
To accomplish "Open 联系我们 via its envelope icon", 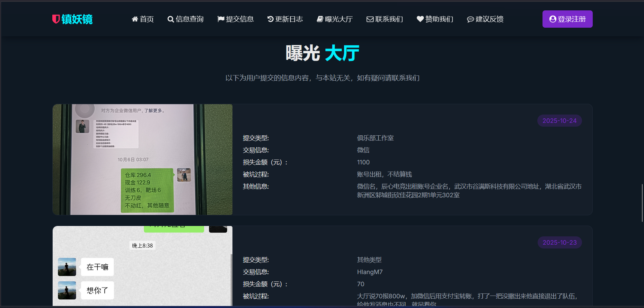I will point(370,19).
